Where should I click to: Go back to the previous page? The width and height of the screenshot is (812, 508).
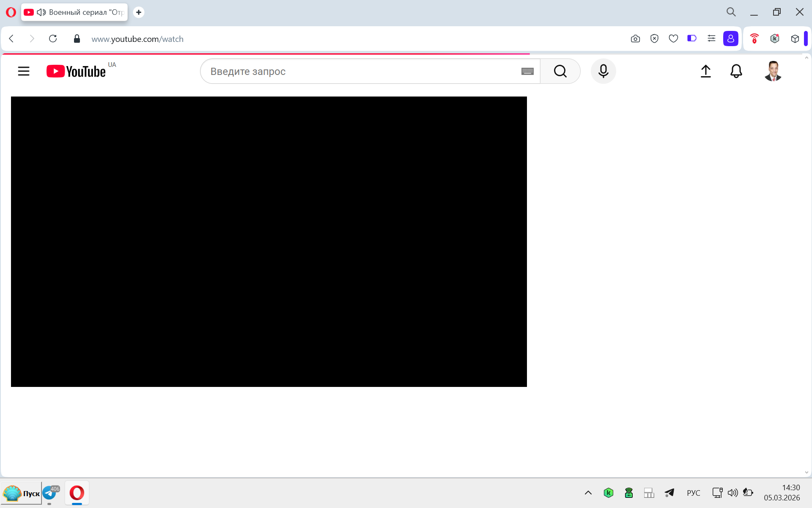pyautogui.click(x=12, y=39)
